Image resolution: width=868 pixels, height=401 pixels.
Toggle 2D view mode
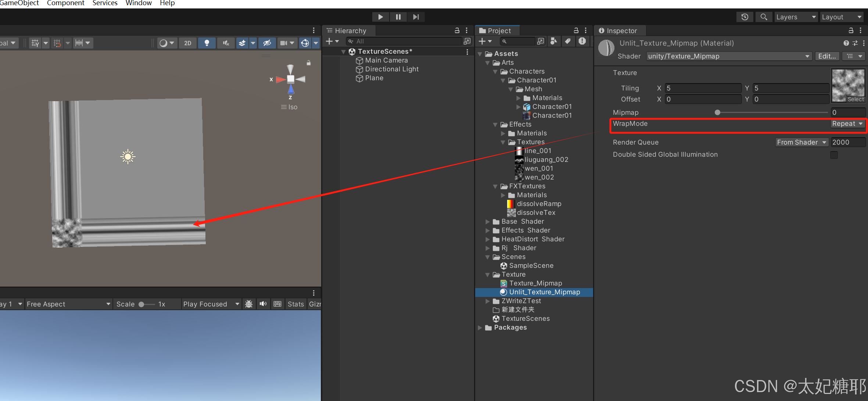(188, 43)
